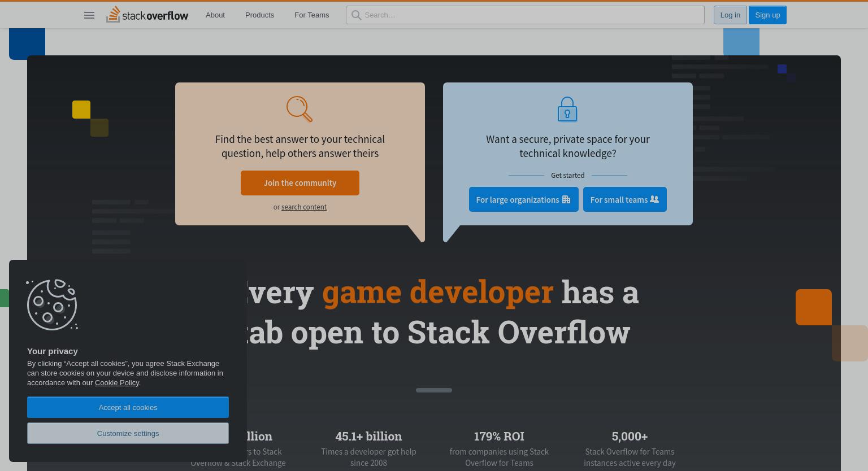Click the orange magnifying glass illustration
Screen dimensions: 868x471
[300, 109]
